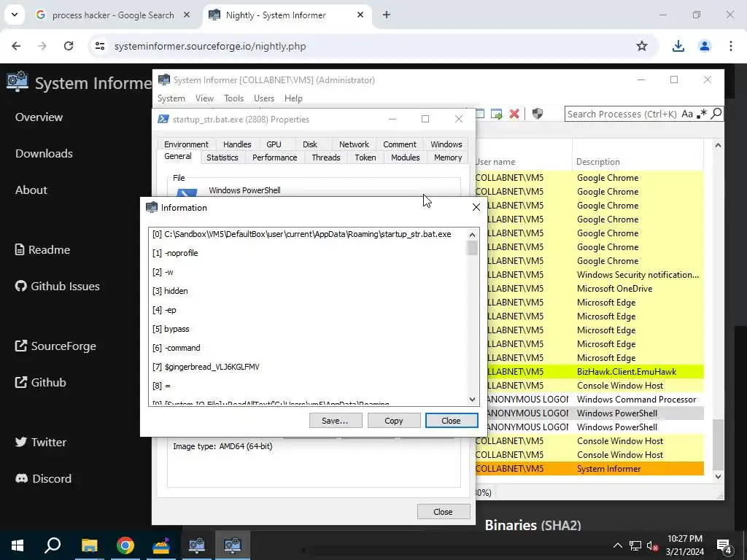Open the Twitter link in sidebar
Image resolution: width=747 pixels, height=560 pixels.
pyautogui.click(x=41, y=442)
